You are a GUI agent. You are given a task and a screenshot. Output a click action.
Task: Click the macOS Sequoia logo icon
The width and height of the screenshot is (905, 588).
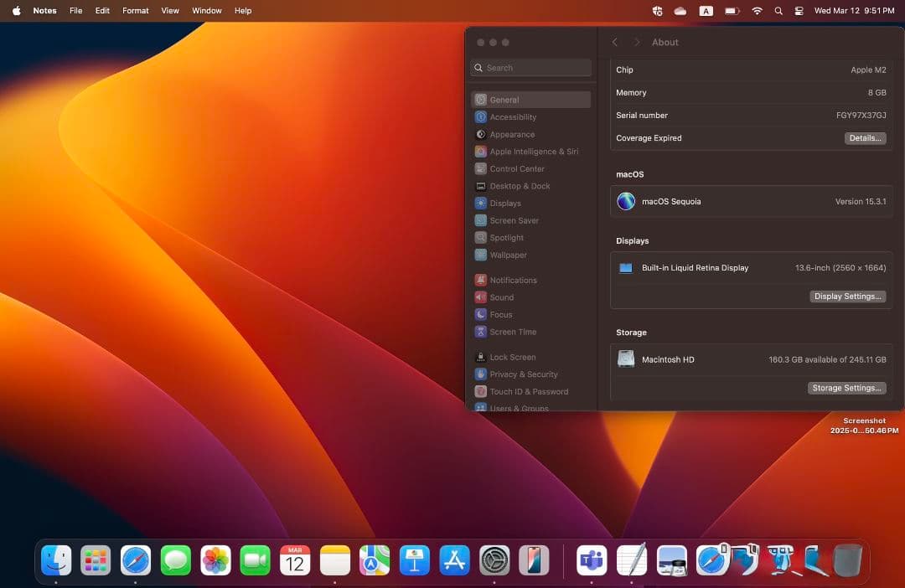point(626,201)
